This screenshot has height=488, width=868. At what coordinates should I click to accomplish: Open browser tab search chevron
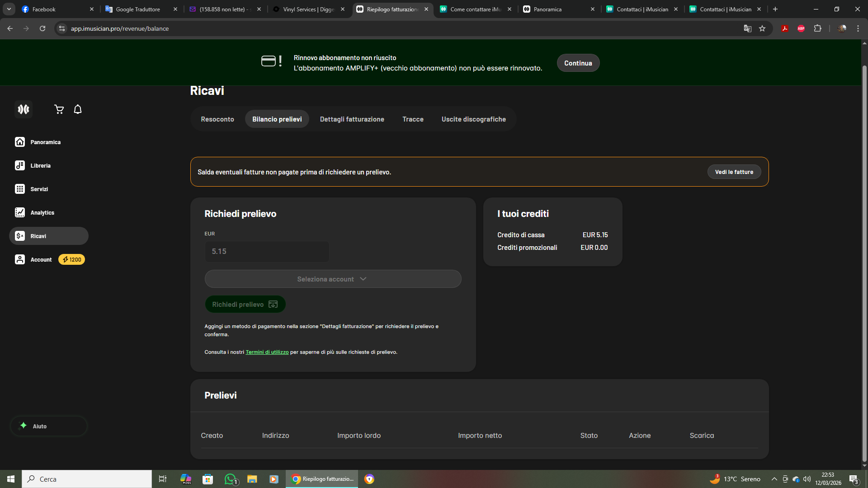[x=9, y=9]
